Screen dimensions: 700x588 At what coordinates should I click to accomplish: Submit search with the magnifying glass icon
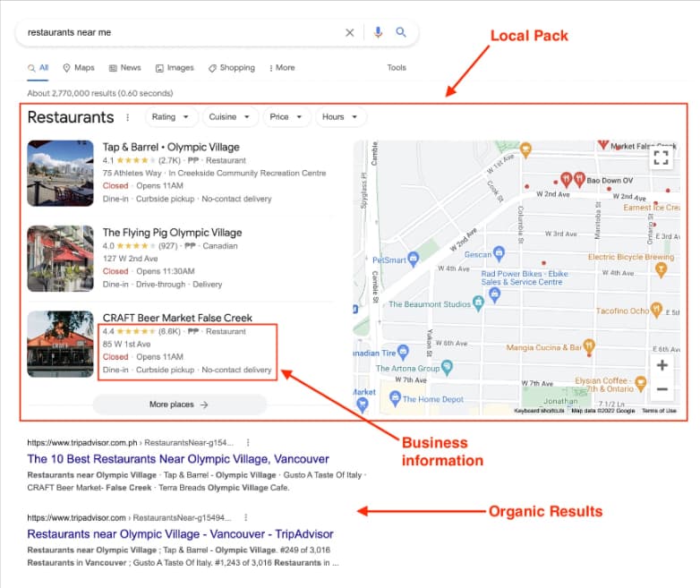401,32
